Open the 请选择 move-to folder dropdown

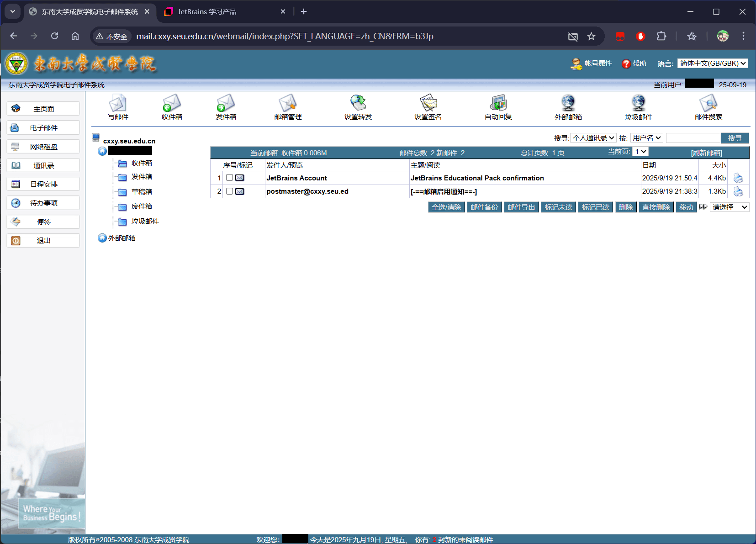coord(730,207)
